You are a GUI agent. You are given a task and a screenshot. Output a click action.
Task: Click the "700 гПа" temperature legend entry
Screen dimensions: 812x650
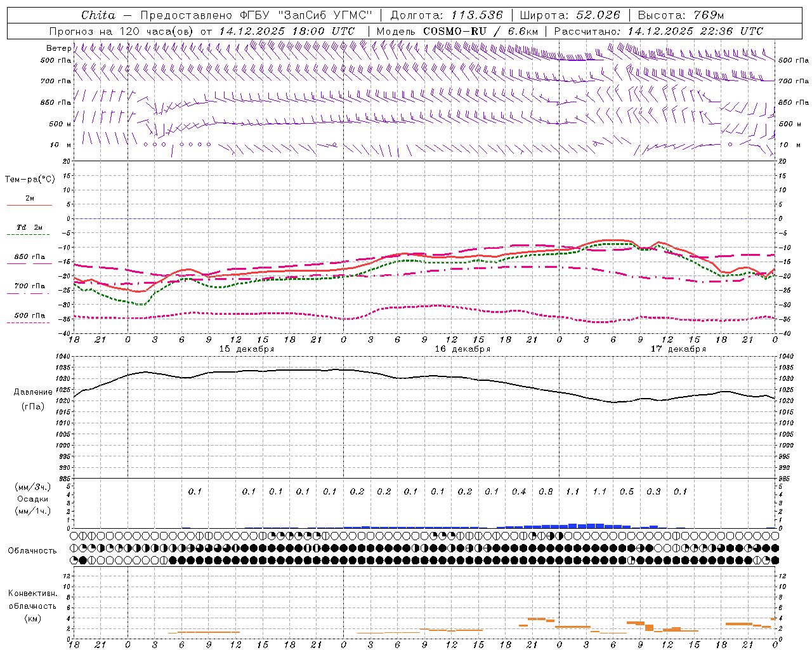[x=30, y=286]
